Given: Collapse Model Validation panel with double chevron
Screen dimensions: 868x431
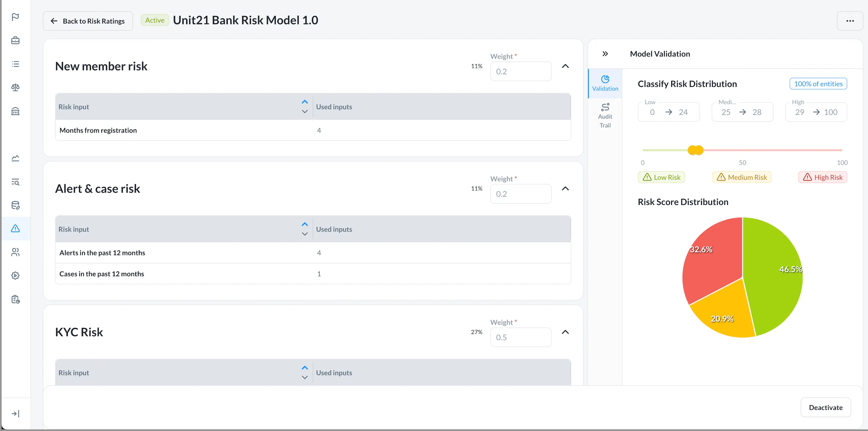Looking at the screenshot, I should [605, 54].
